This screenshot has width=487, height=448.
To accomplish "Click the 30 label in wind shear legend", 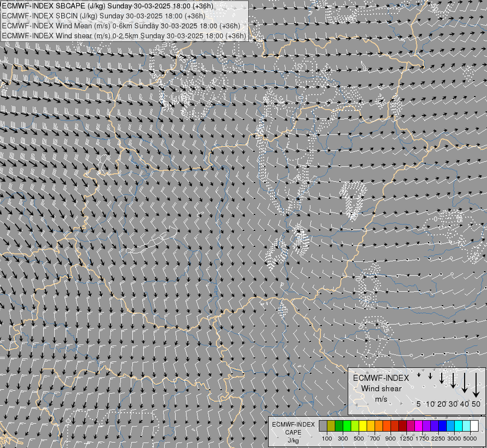I will click(x=453, y=404).
